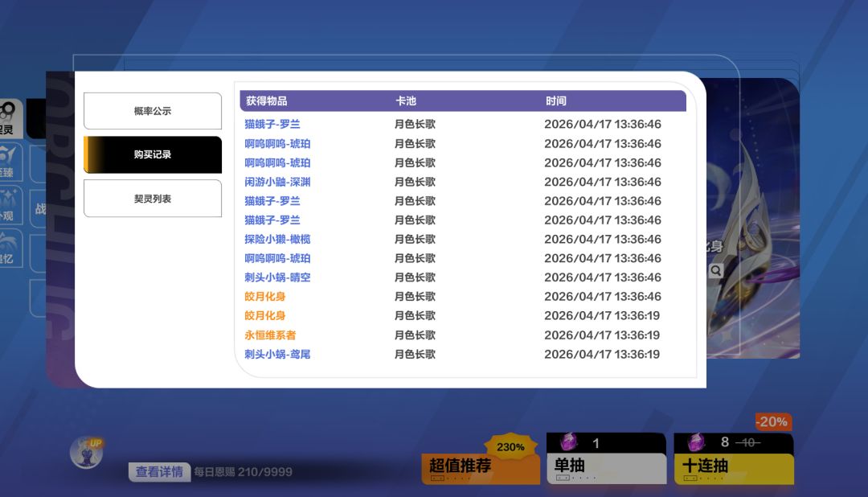Click the 230% value badge
Image resolution: width=868 pixels, height=497 pixels.
510,446
